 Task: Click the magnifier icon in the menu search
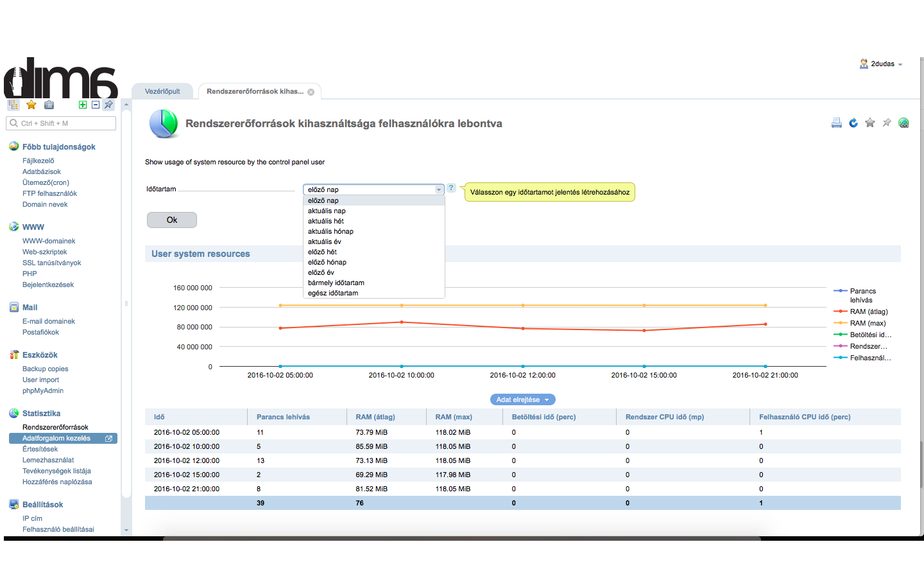click(x=13, y=123)
